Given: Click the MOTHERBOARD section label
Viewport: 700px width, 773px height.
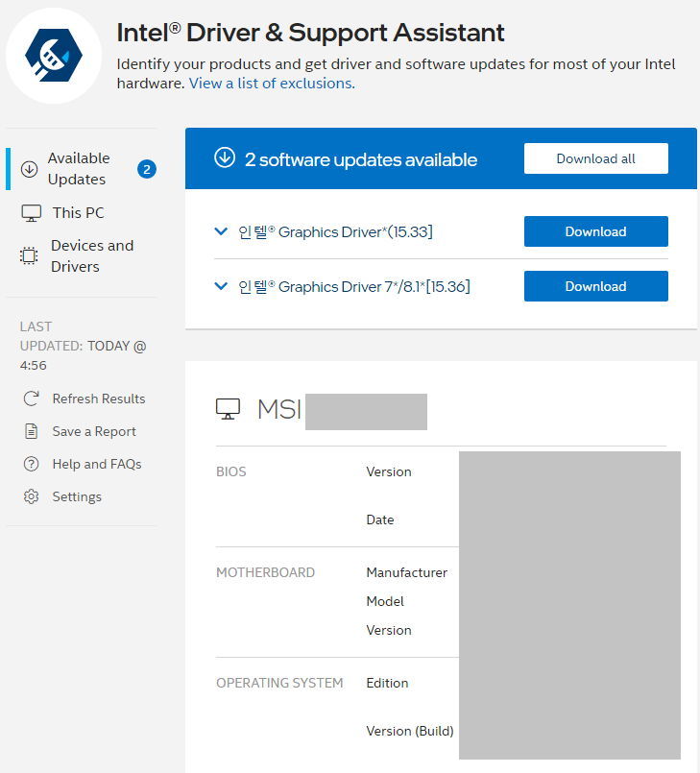Looking at the screenshot, I should point(265,572).
